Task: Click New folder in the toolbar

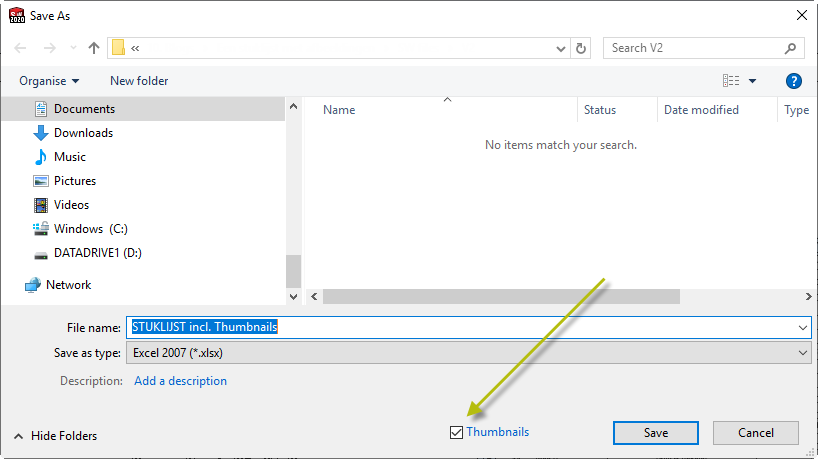Action: [x=139, y=81]
